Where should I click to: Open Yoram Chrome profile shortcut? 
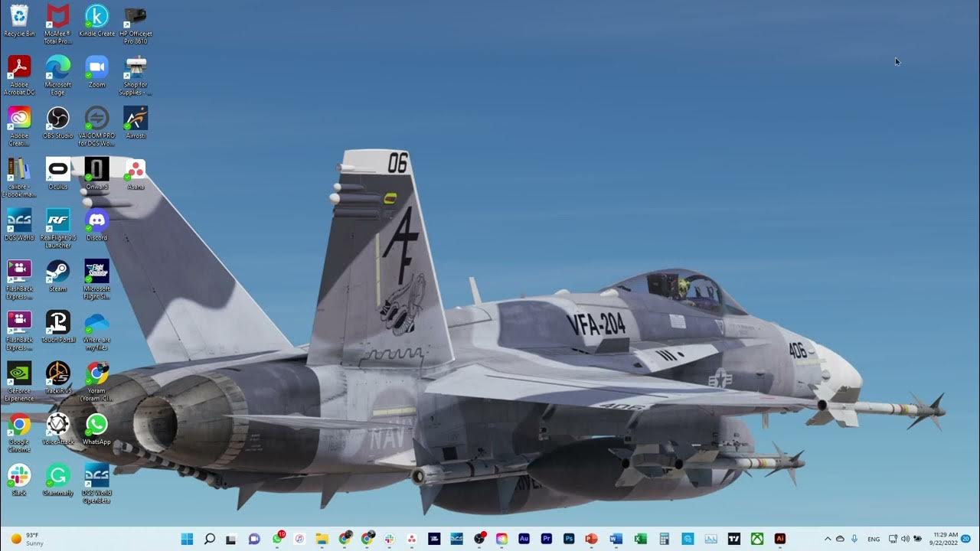click(x=96, y=381)
